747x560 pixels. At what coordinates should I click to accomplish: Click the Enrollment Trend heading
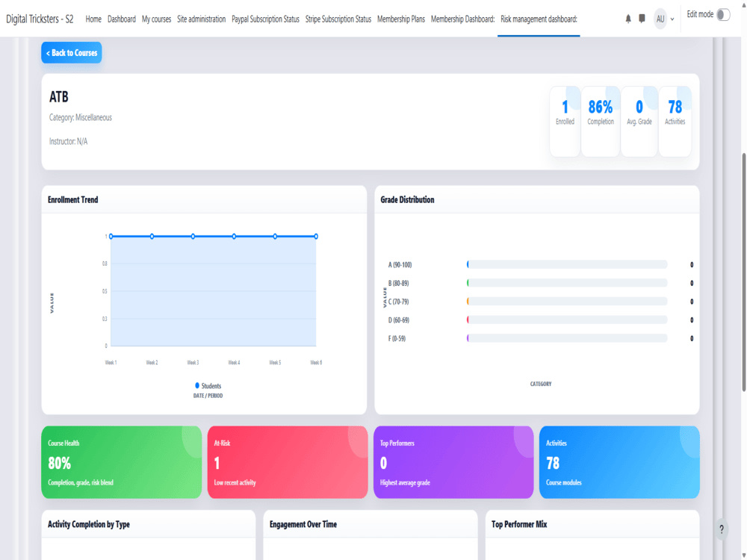(73, 199)
